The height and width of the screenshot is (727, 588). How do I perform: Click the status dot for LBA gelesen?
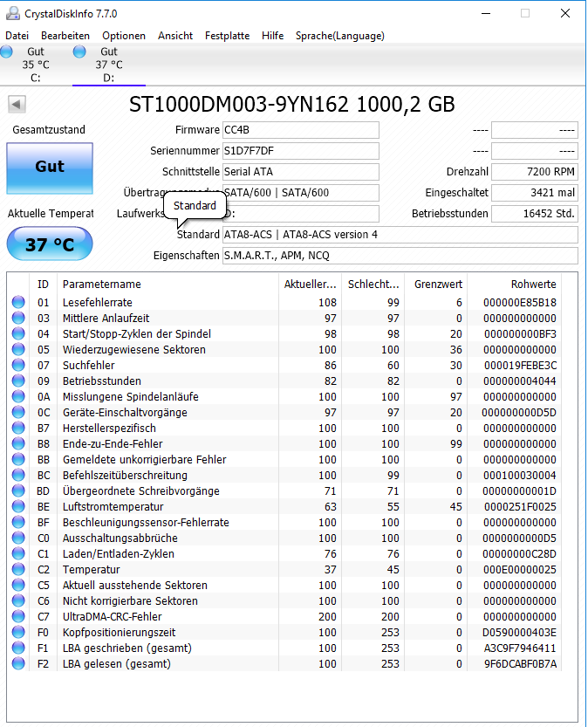(18, 664)
